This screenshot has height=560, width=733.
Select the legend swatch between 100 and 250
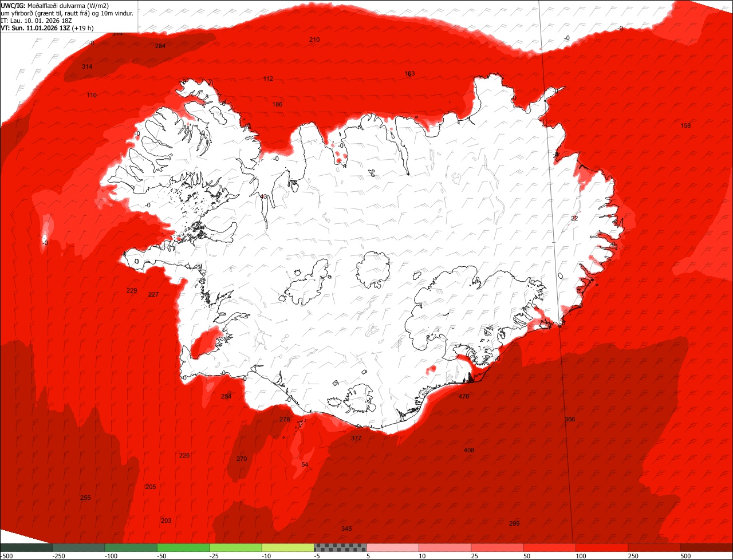(x=602, y=548)
